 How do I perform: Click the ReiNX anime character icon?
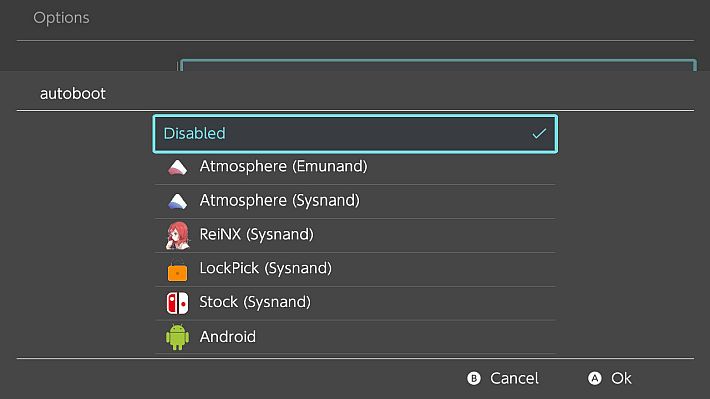coord(178,236)
